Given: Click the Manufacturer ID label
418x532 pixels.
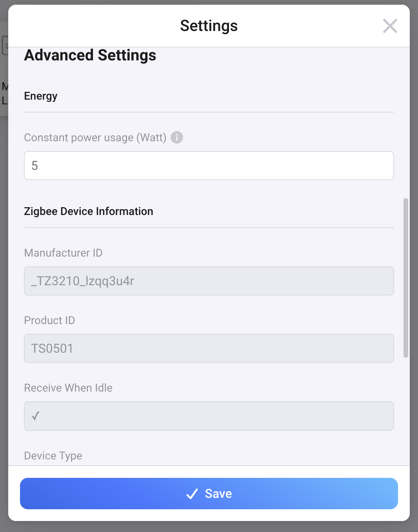Looking at the screenshot, I should pyautogui.click(x=63, y=253).
